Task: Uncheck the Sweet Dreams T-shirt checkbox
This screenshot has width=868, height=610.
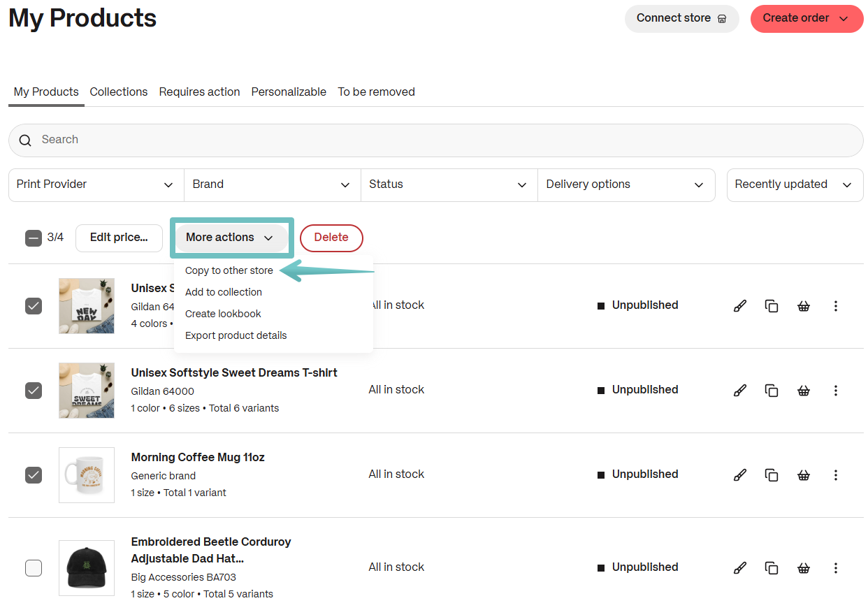Action: (34, 391)
